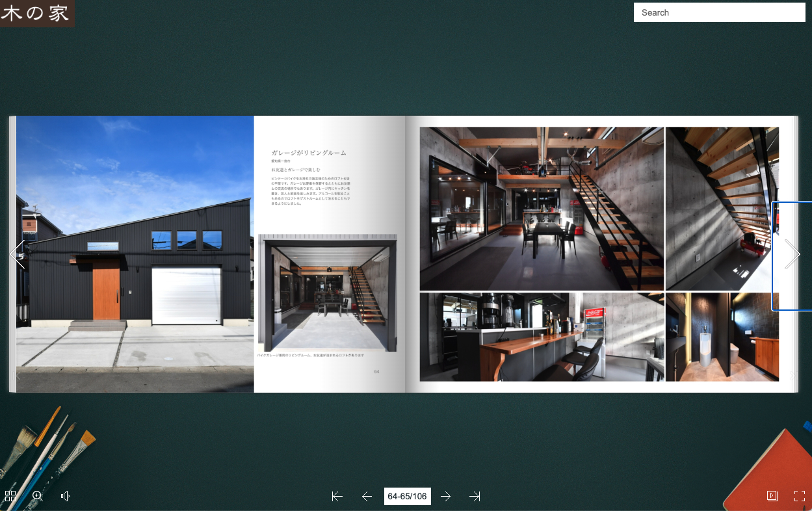Click the Search input field

(719, 12)
